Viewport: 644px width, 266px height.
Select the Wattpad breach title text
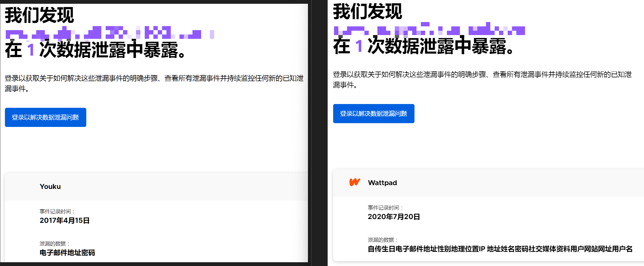[382, 183]
